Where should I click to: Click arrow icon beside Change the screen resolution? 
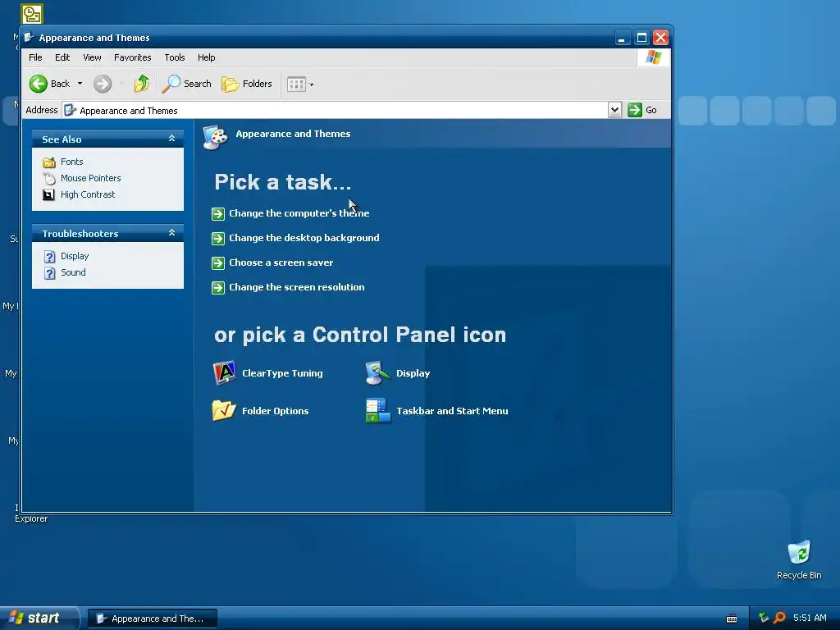click(218, 288)
